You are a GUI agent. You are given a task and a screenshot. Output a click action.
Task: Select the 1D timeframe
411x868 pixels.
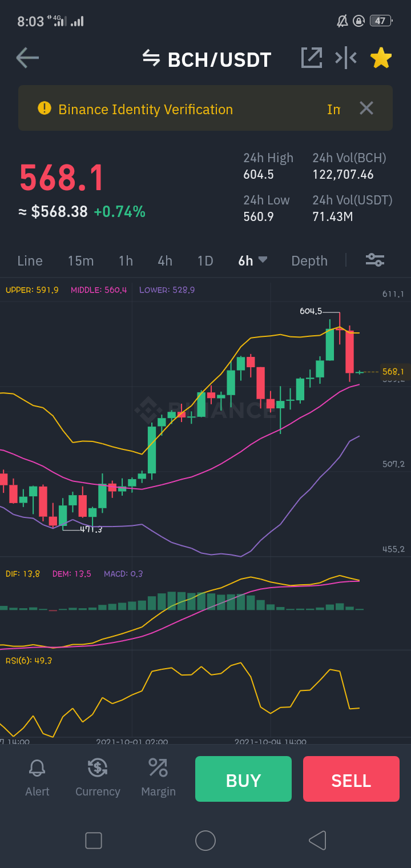tap(205, 261)
